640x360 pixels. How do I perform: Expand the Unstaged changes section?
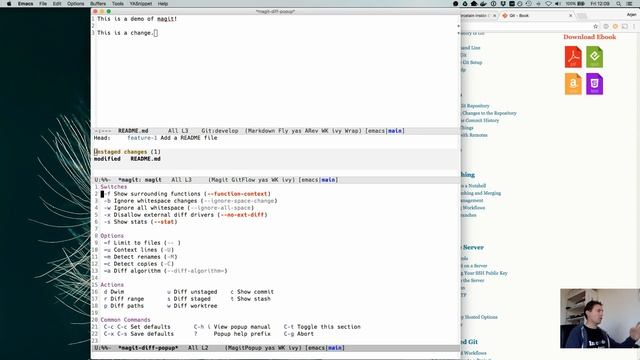click(x=127, y=151)
